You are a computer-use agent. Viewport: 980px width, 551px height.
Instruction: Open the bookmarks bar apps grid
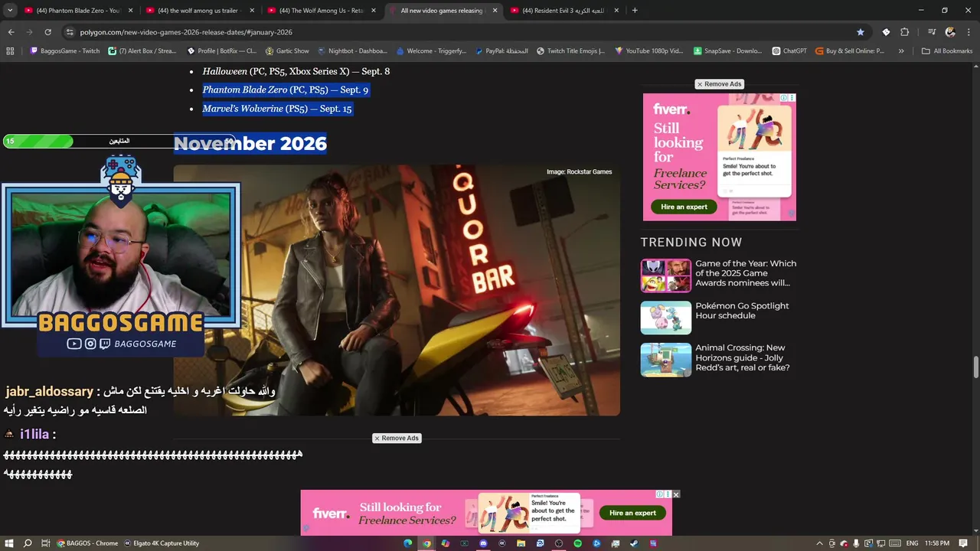tap(10, 51)
